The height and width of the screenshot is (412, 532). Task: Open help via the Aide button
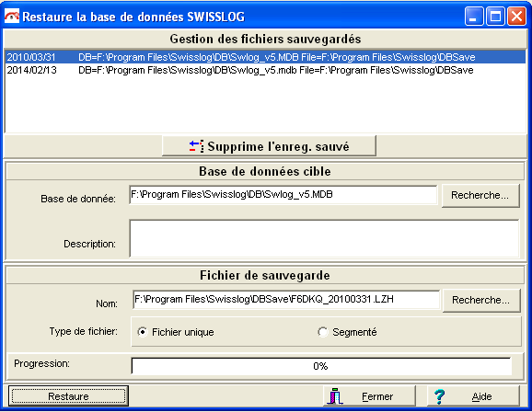coord(473,395)
